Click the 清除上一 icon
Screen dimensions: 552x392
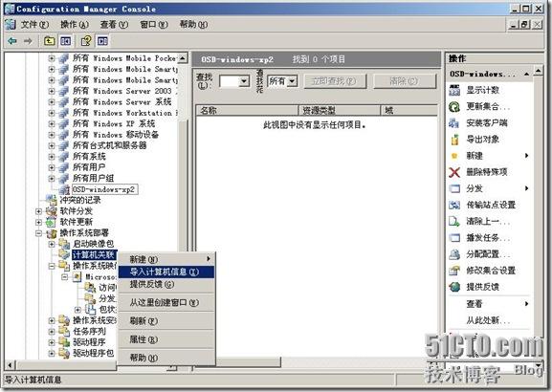coord(454,221)
